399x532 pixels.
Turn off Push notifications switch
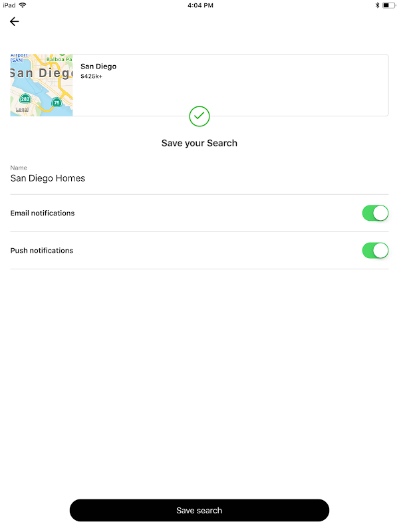point(375,251)
